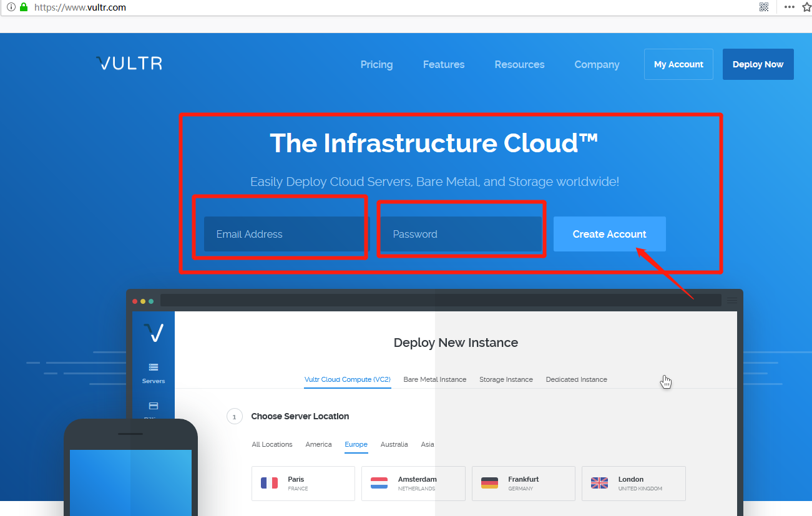Focus the Password field

click(461, 234)
